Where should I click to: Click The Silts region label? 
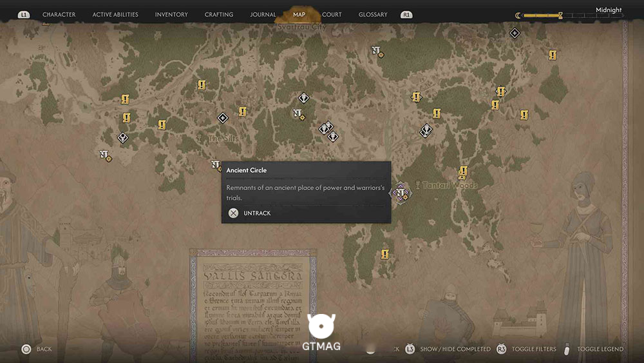[x=223, y=139]
